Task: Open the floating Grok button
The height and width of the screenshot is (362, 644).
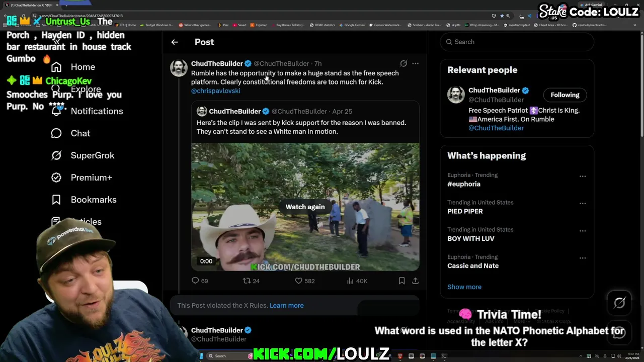Action: 619,302
